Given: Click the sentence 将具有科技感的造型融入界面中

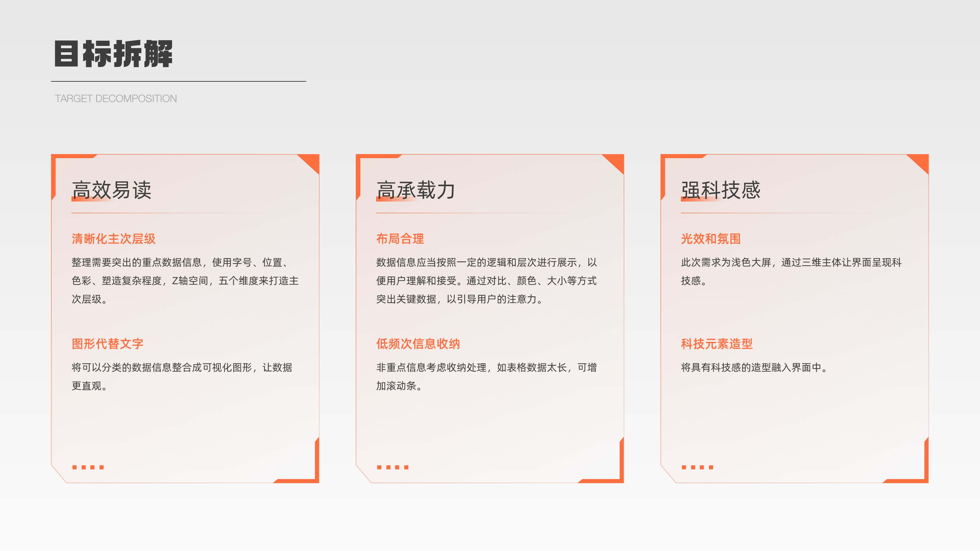Looking at the screenshot, I should pyautogui.click(x=754, y=367).
